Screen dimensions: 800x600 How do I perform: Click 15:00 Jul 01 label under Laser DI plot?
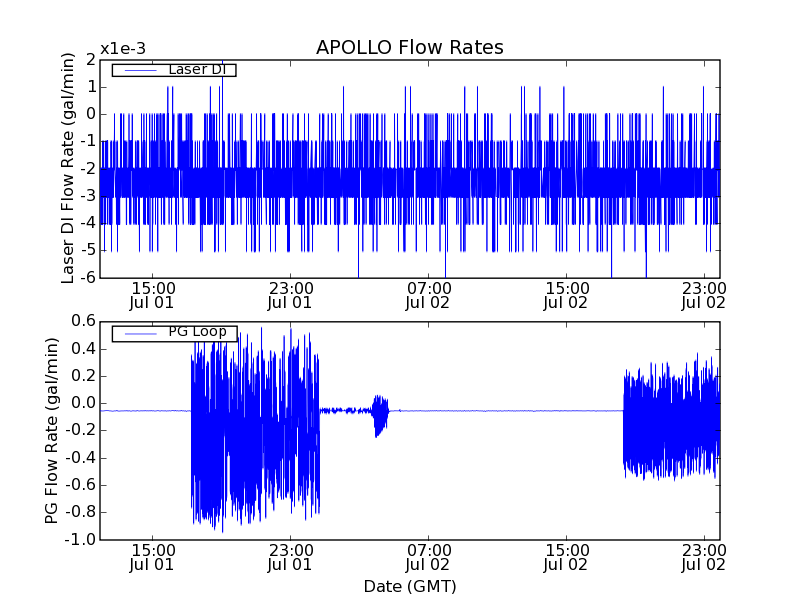click(x=152, y=295)
